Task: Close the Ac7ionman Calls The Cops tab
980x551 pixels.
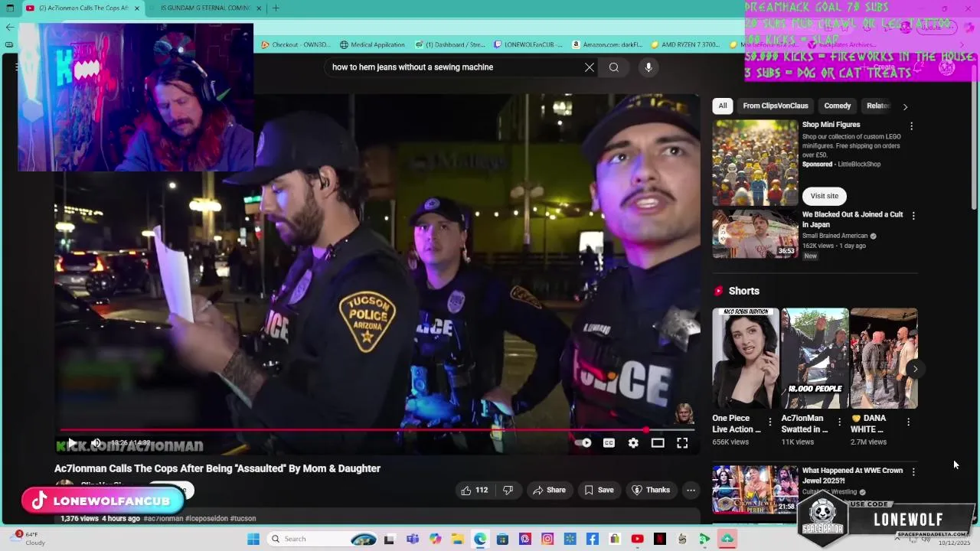Action: coord(137,8)
